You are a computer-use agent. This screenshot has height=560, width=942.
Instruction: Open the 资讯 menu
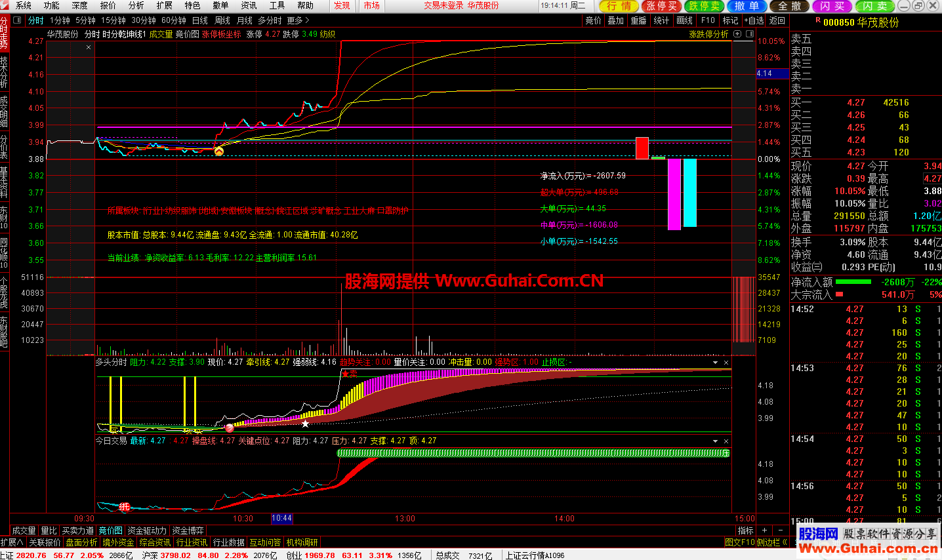pos(249,5)
